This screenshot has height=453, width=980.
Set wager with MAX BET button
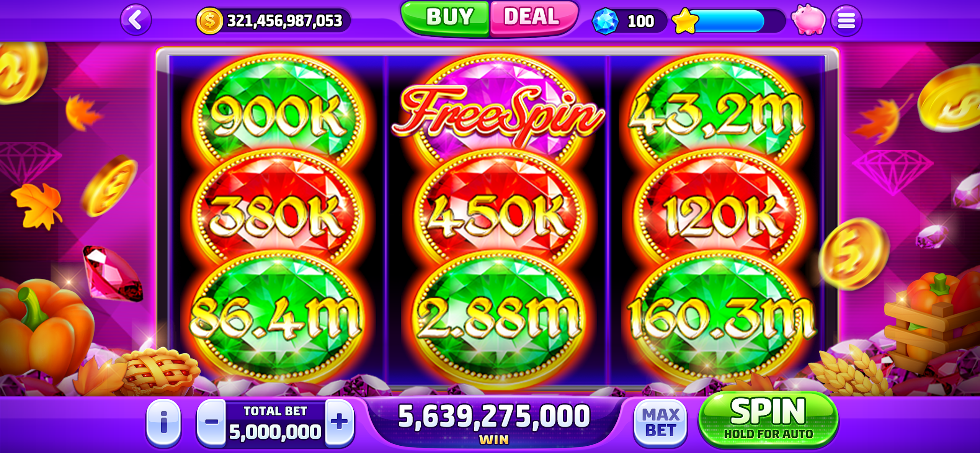point(661,423)
